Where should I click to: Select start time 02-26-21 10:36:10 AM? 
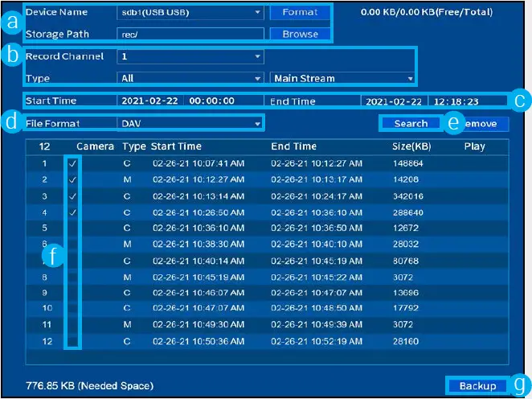(x=198, y=228)
